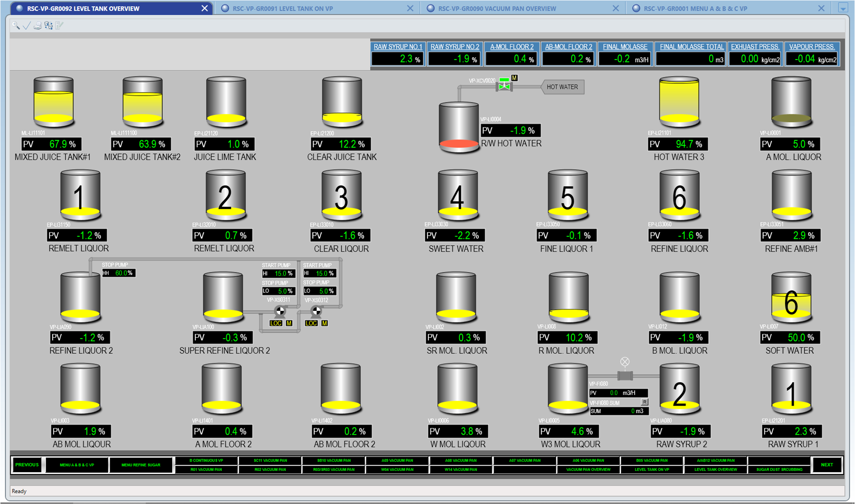Click the blue checkmark acknowledge icon
Screen dimensions: 855x504
click(26, 25)
